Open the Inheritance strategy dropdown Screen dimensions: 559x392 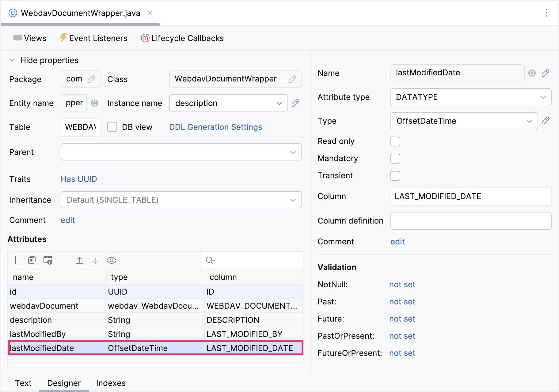pos(293,200)
